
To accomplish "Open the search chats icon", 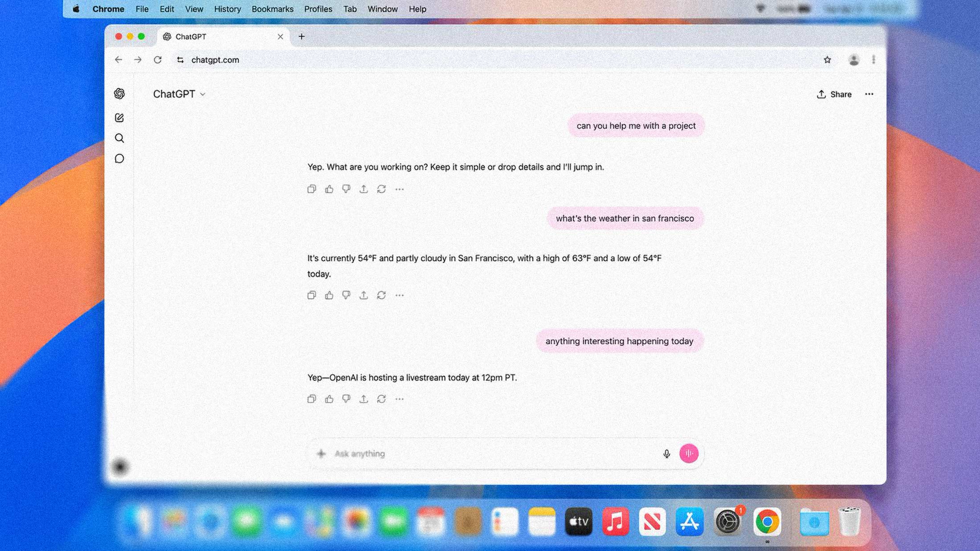I will pyautogui.click(x=119, y=138).
